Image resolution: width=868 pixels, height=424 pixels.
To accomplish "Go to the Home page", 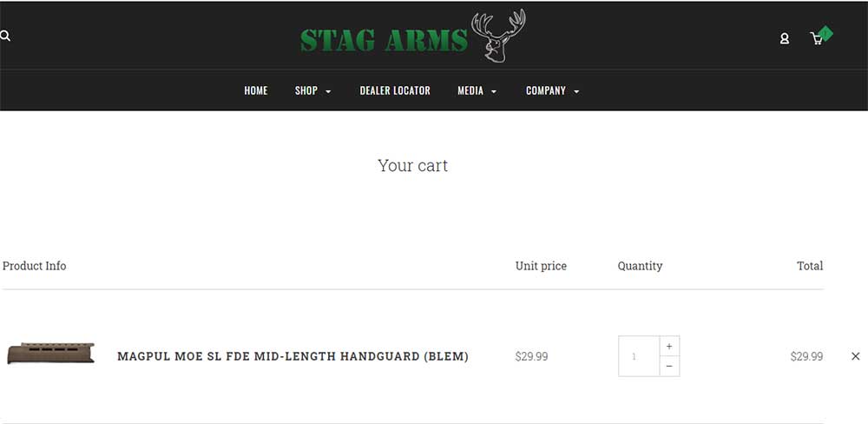I will coord(256,90).
